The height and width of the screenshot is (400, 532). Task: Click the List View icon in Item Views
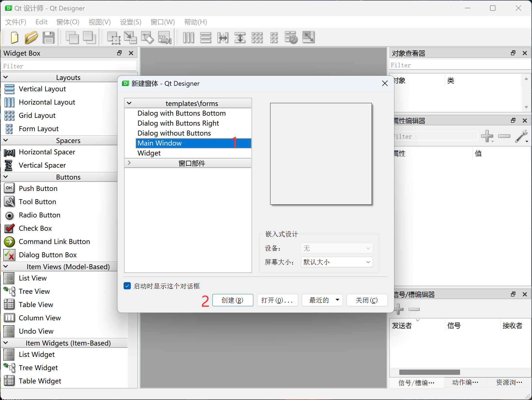pyautogui.click(x=9, y=278)
